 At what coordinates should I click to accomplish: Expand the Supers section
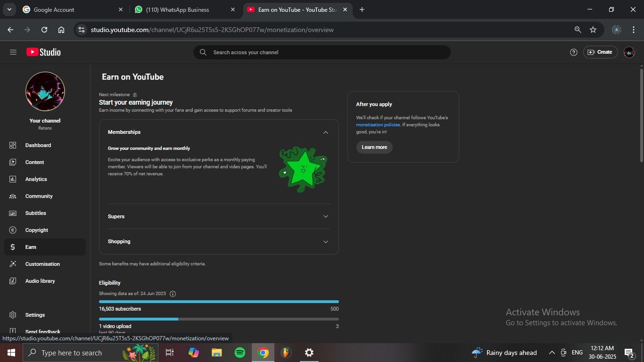pos(325,216)
